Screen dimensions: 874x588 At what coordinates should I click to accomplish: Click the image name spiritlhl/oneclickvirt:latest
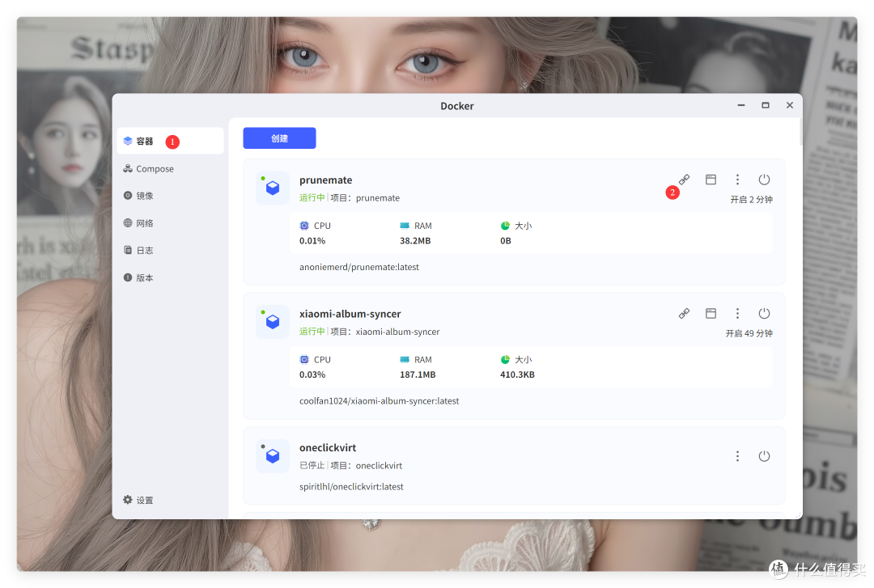click(351, 487)
